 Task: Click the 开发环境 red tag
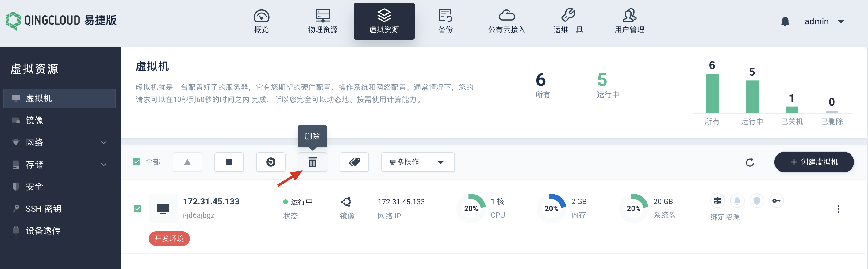coord(169,238)
